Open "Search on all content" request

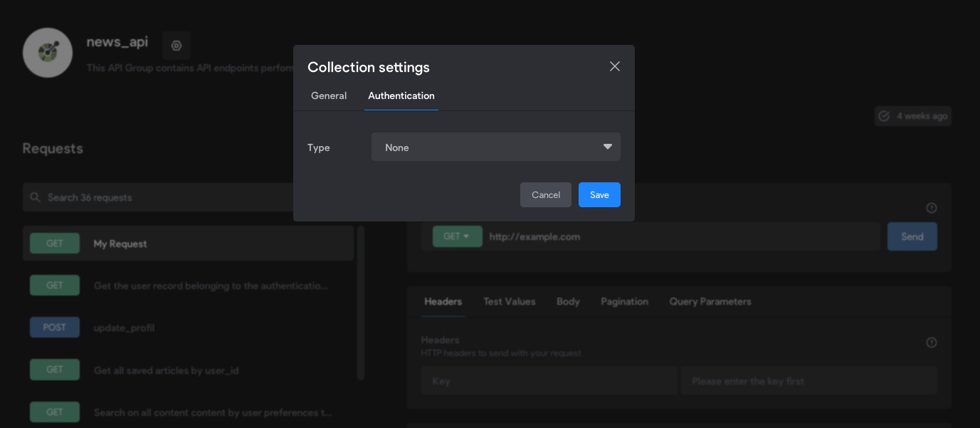188,412
